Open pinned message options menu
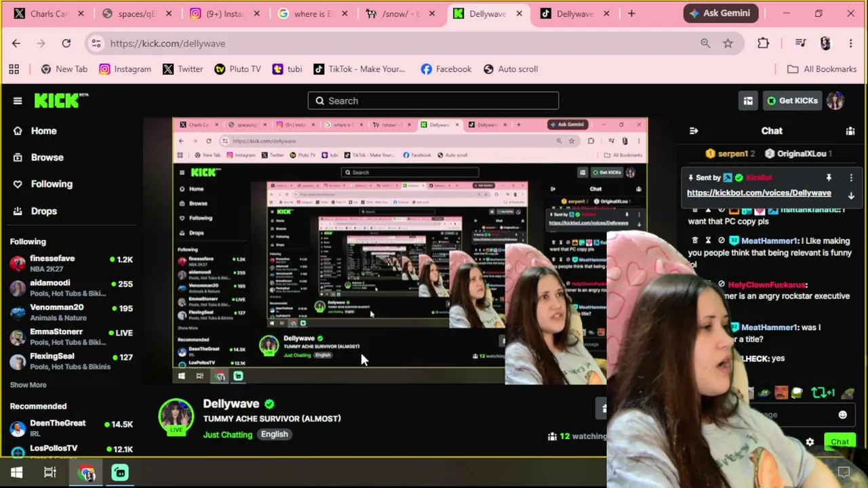The height and width of the screenshot is (488, 868). click(x=851, y=178)
